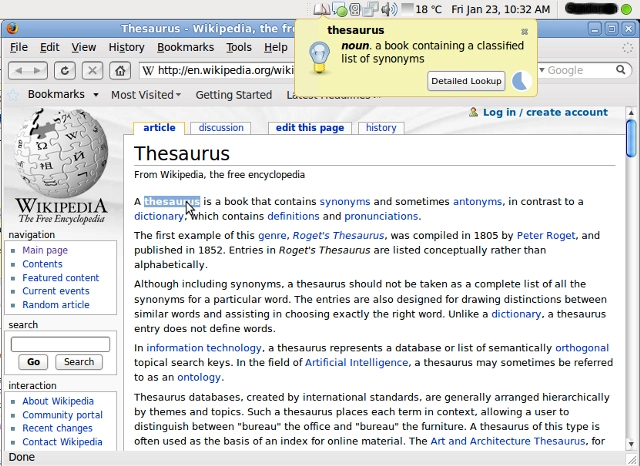Click the popup countdown timer pie
Screen dimensions: 640x466
(521, 81)
